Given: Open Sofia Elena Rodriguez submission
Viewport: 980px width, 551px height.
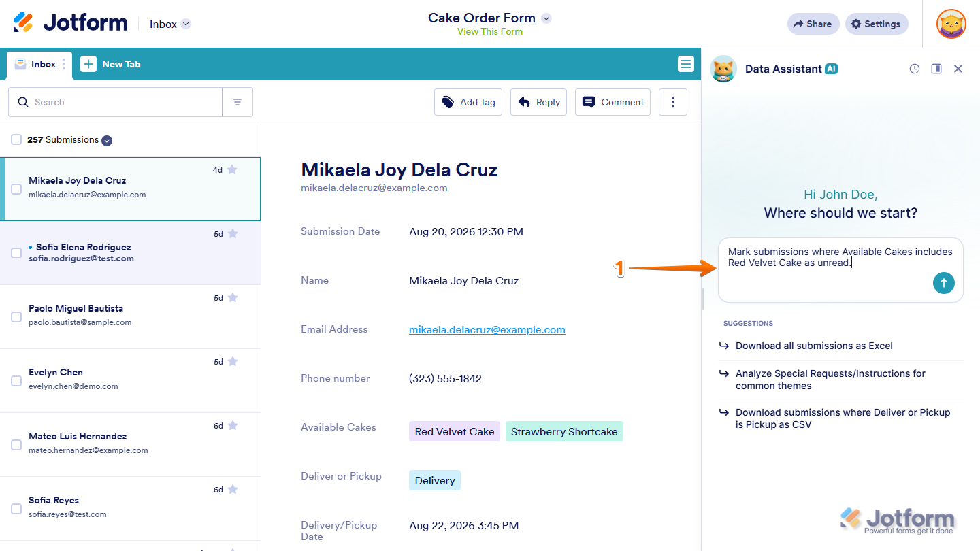Looking at the screenshot, I should point(130,253).
